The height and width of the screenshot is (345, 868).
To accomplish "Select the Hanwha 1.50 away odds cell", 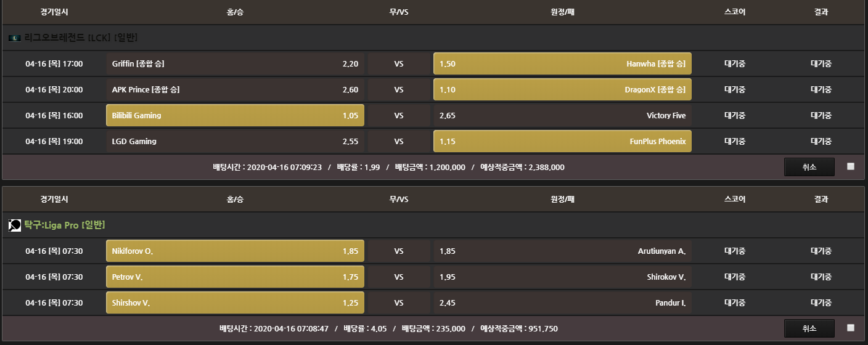I will [x=562, y=63].
